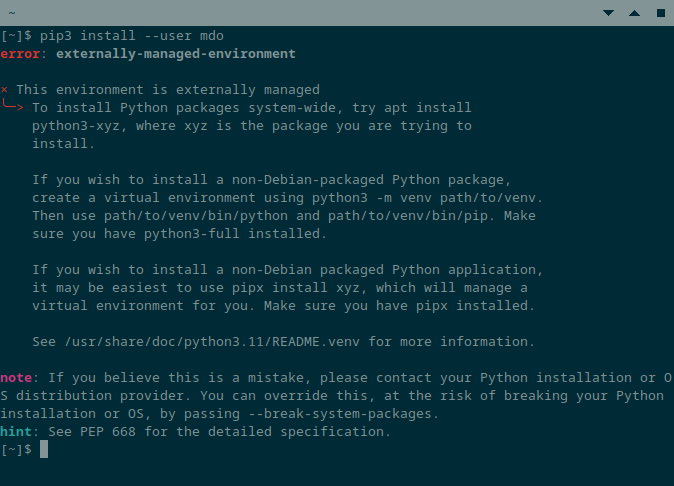Click the up-arrow window button in title bar
The image size is (674, 486).
(634, 13)
